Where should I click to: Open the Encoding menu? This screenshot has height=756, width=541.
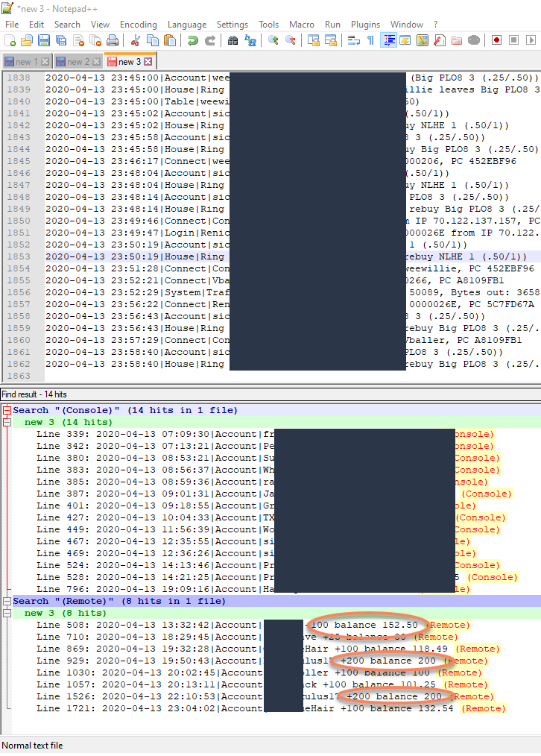pyautogui.click(x=138, y=25)
